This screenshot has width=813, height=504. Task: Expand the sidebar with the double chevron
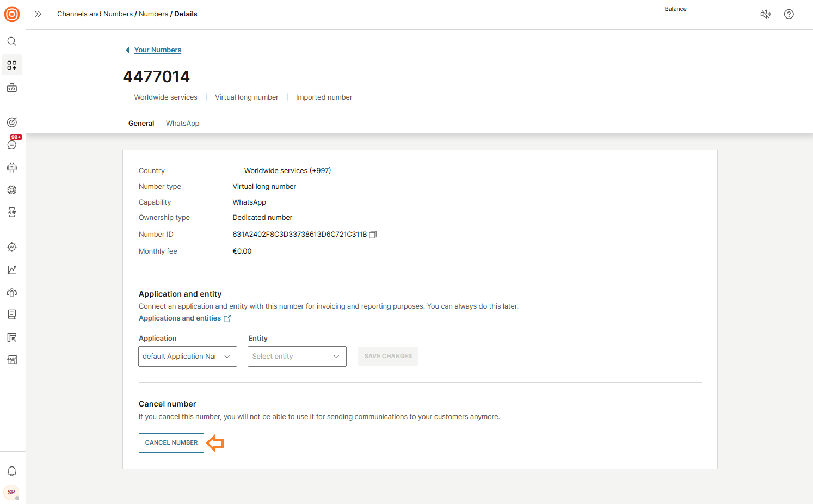(x=38, y=14)
